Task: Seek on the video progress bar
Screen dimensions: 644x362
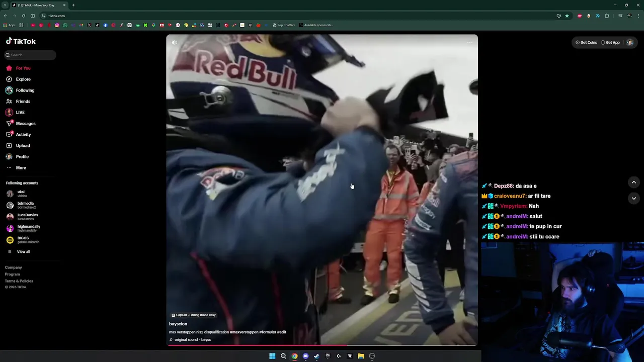Action: pos(322,345)
